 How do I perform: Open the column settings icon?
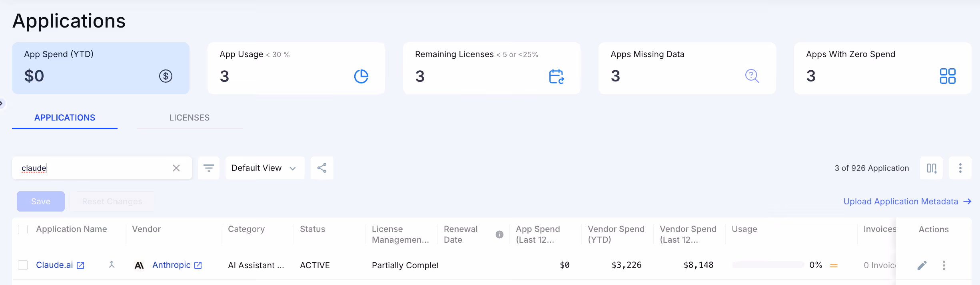(932, 168)
